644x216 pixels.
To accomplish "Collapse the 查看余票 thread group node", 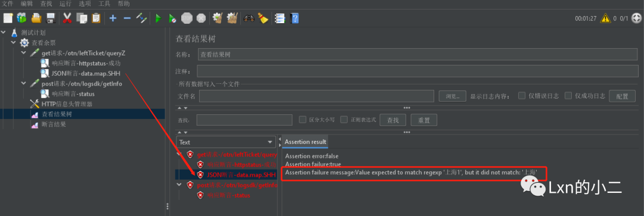I will [x=13, y=42].
